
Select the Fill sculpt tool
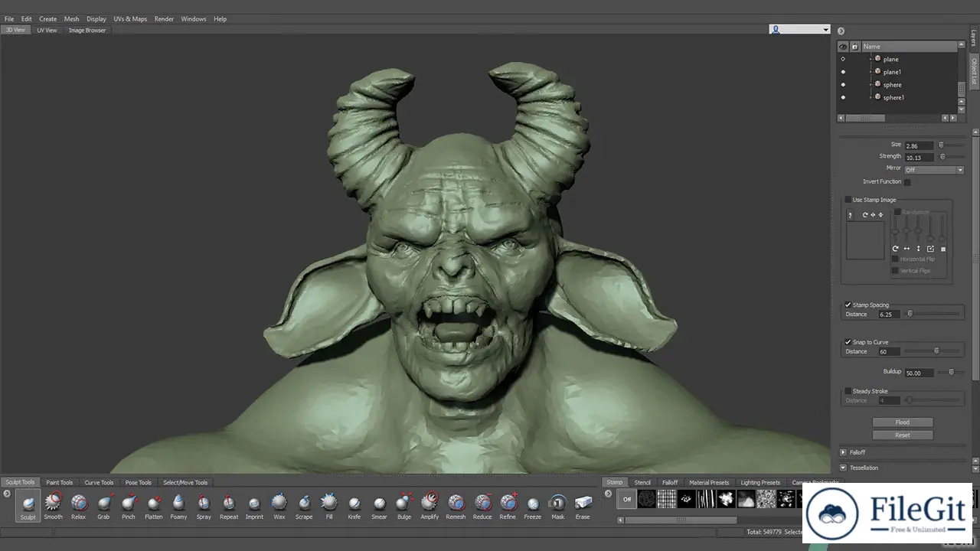pyautogui.click(x=329, y=507)
